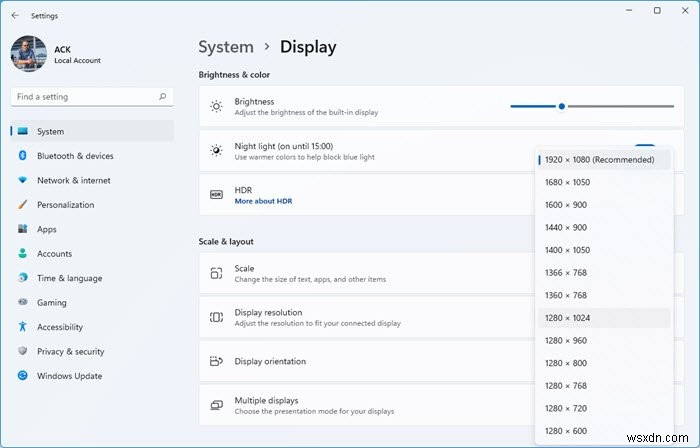Click the back arrow in Settings
700x448 pixels.
point(15,16)
